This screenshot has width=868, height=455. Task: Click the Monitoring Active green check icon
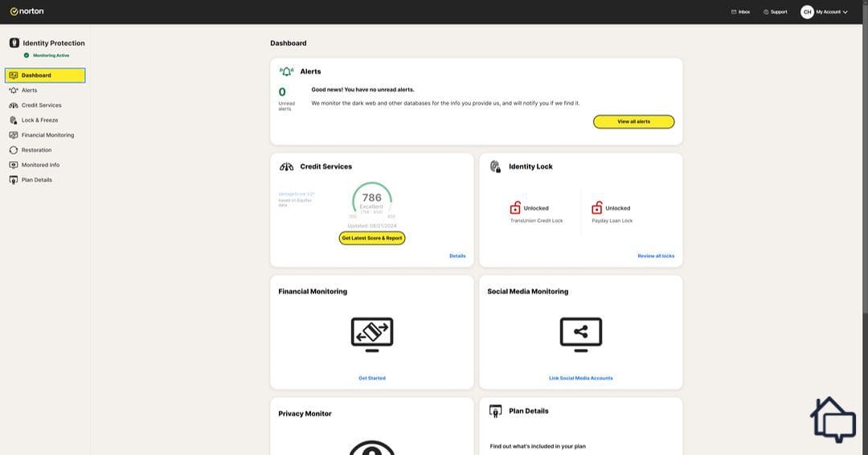coord(26,55)
